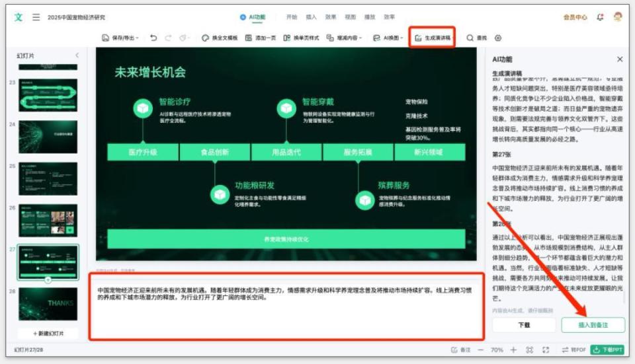The image size is (635, 364).
Task: Select slide 24 thumbnail
Action: click(48, 137)
